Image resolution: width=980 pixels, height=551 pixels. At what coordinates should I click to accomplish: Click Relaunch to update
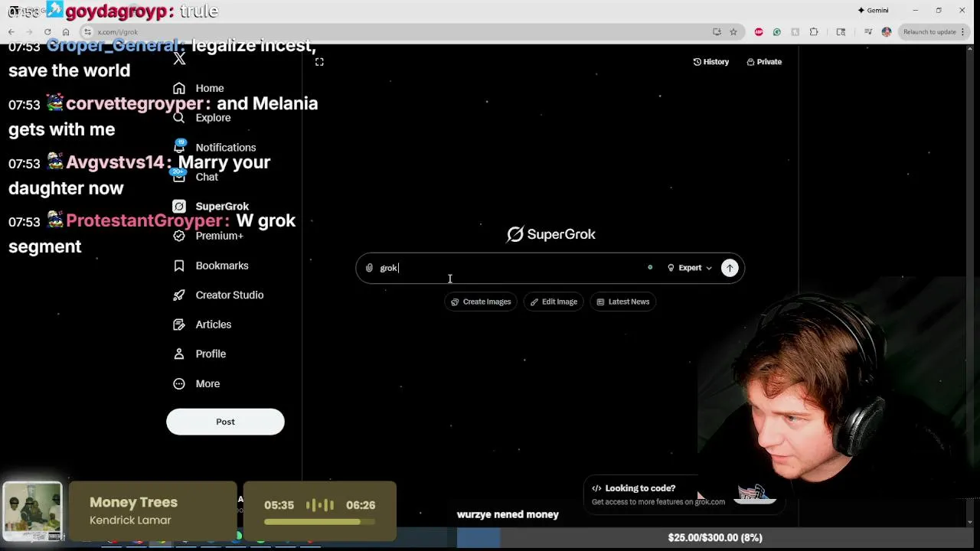click(x=929, y=32)
